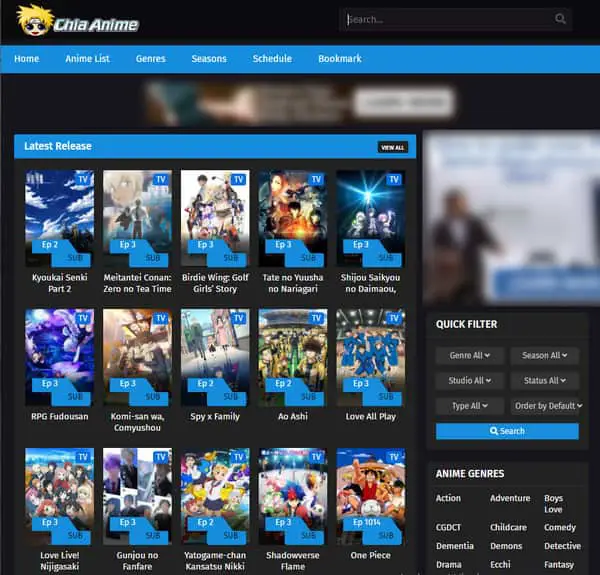This screenshot has width=600, height=575.
Task: Open the Spy x Family poster
Action: point(215,357)
